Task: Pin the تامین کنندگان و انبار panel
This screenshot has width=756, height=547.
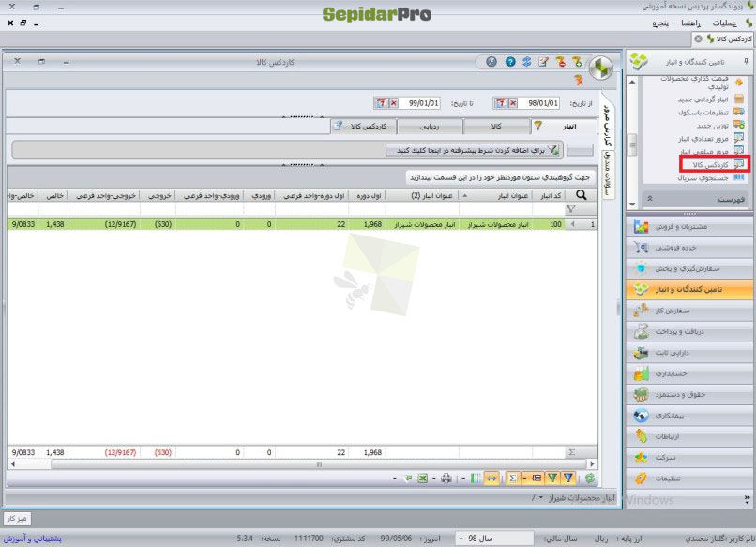Action: click(x=746, y=61)
